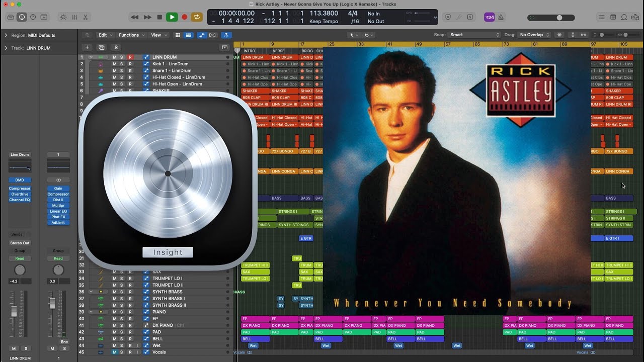644x362 pixels.
Task: Select the DX PIANO track
Action: pos(163,325)
